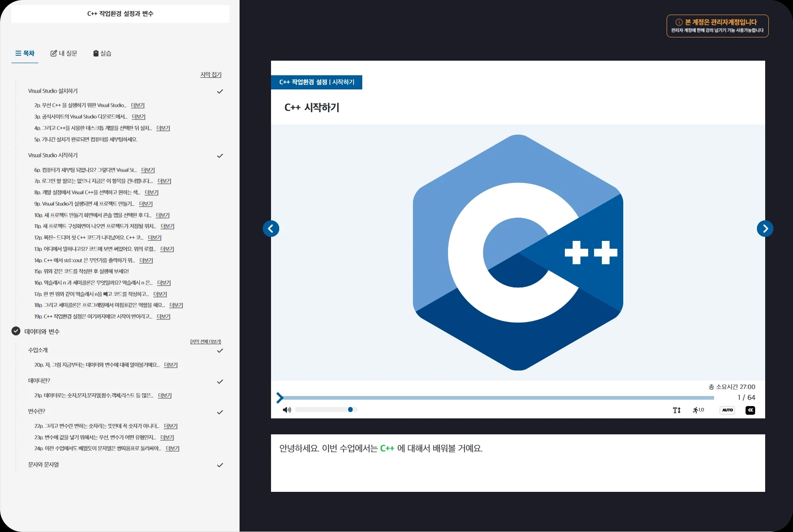Click the green C++ keyword in subtitle
The width and height of the screenshot is (793, 532).
tap(387, 449)
